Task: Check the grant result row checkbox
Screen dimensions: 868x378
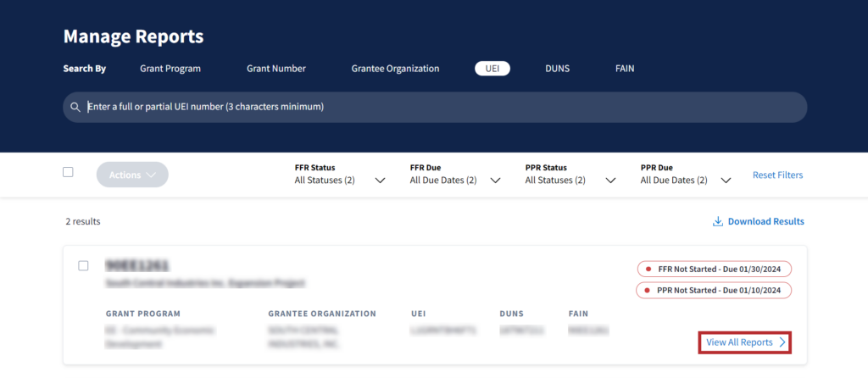Action: [x=83, y=265]
